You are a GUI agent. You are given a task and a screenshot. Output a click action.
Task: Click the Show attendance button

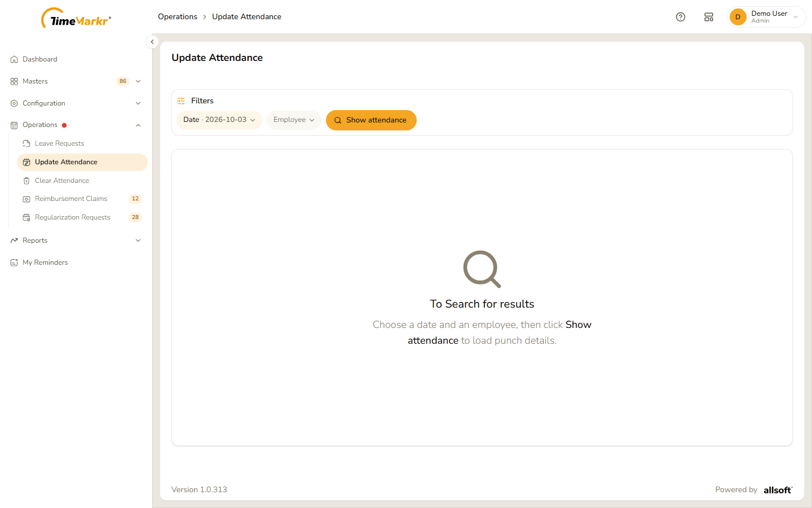[x=371, y=120]
